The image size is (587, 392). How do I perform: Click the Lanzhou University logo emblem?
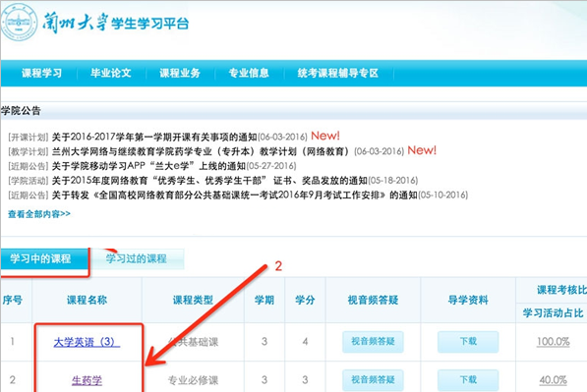[x=19, y=22]
